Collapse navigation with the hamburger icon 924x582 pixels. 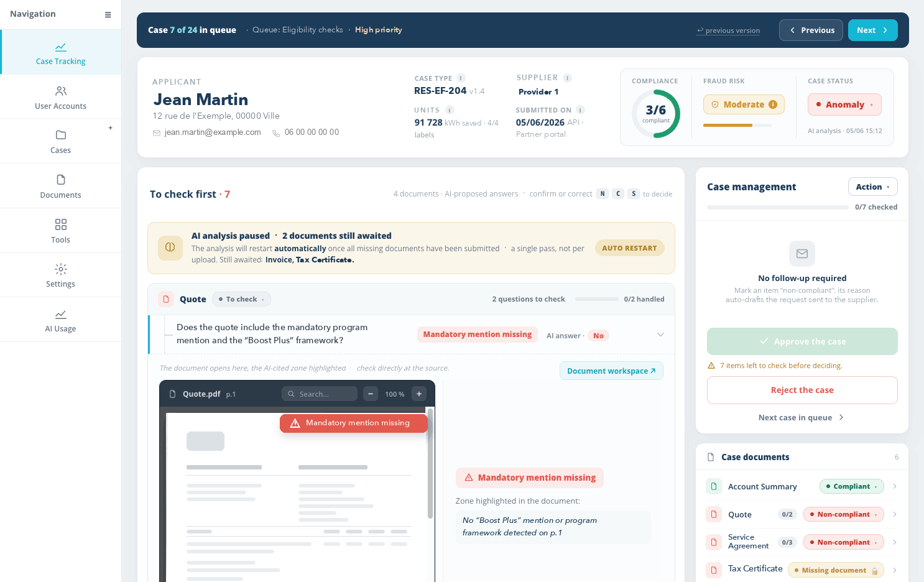[x=108, y=15]
